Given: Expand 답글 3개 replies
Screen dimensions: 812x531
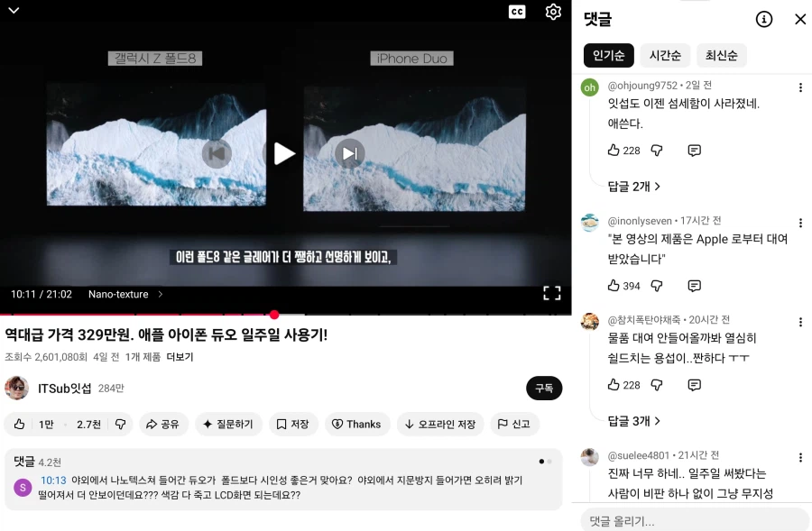Looking at the screenshot, I should [x=634, y=421].
